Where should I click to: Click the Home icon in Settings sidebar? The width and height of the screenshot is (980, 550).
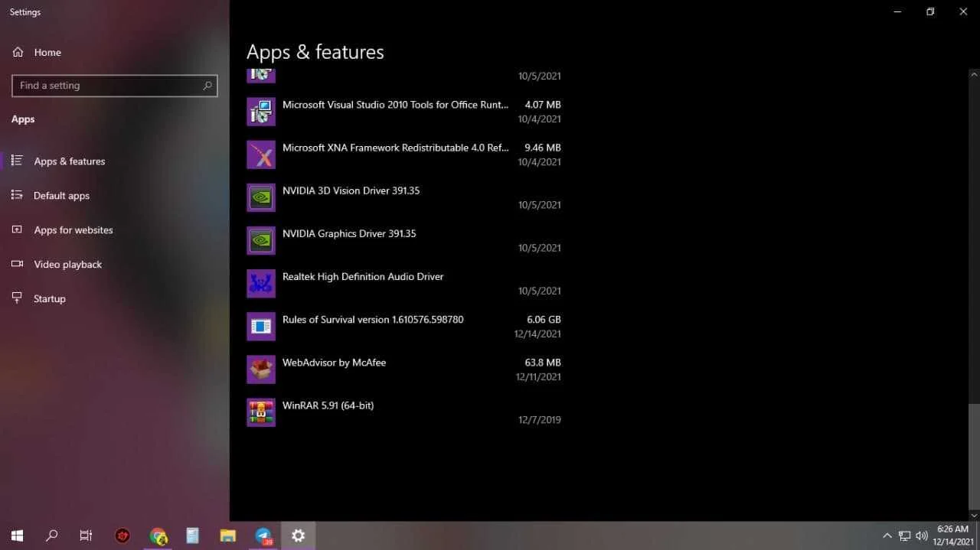(x=18, y=52)
